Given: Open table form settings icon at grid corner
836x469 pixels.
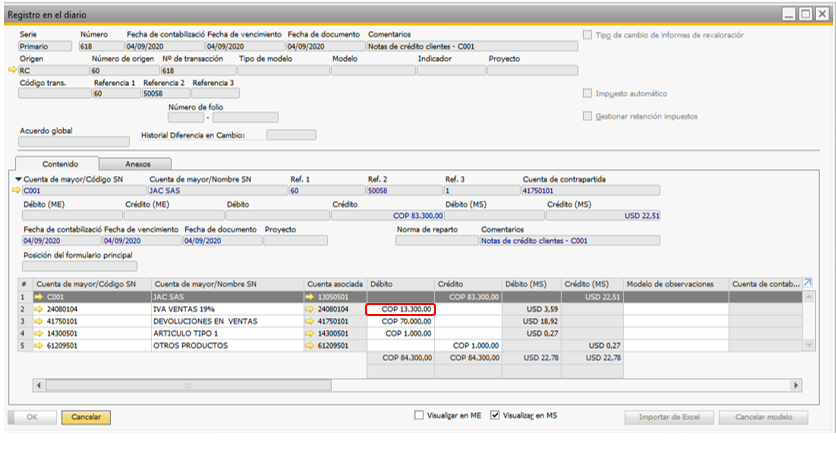Looking at the screenshot, I should tap(807, 283).
